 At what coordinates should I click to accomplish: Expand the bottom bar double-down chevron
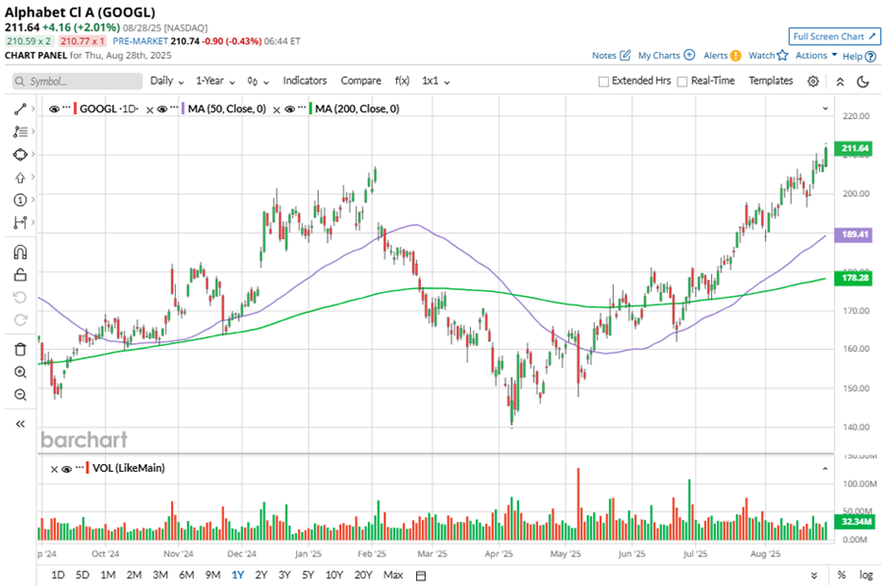814,575
